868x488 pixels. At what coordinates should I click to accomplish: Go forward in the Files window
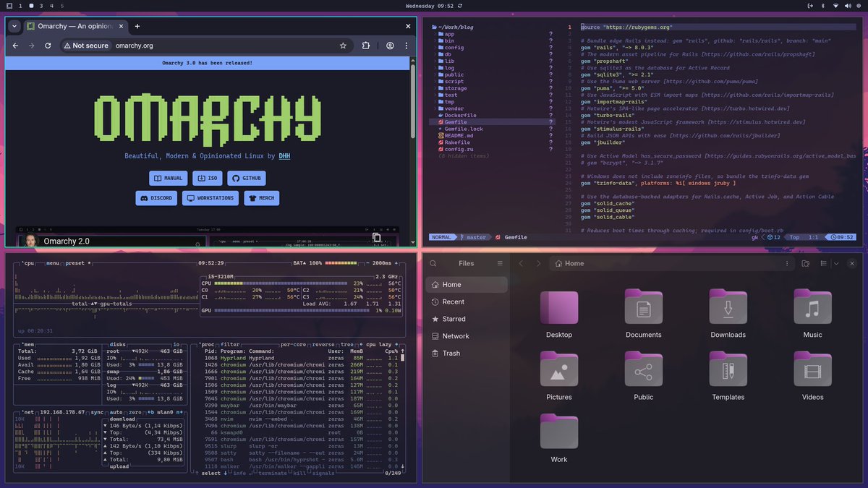pyautogui.click(x=538, y=263)
